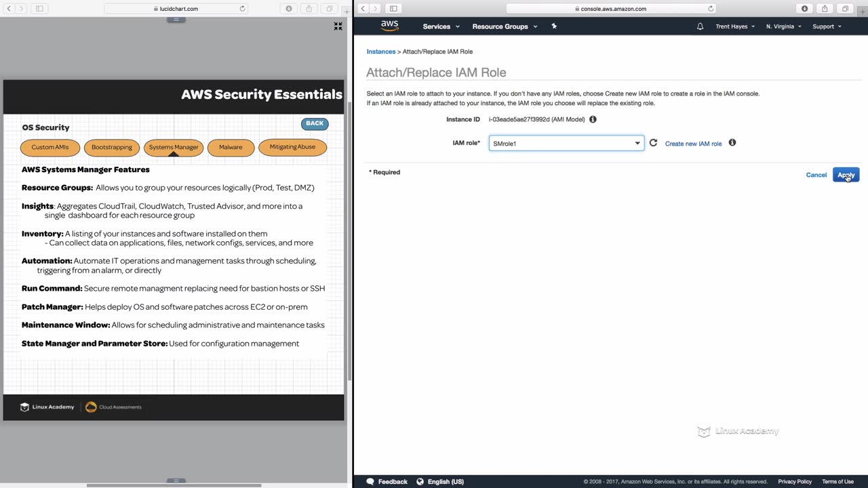
Task: Open the N. Virginia region menu
Action: [783, 26]
